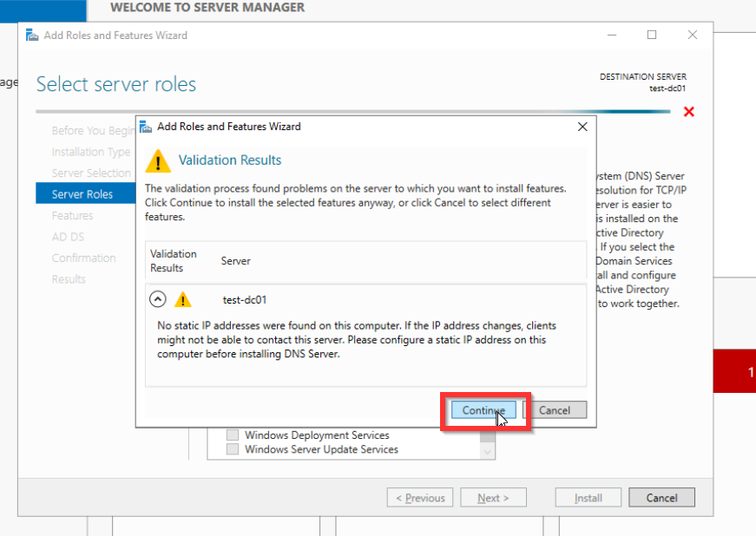Select the Installation Type wizard step
Screen dimensions: 756x536
point(90,152)
